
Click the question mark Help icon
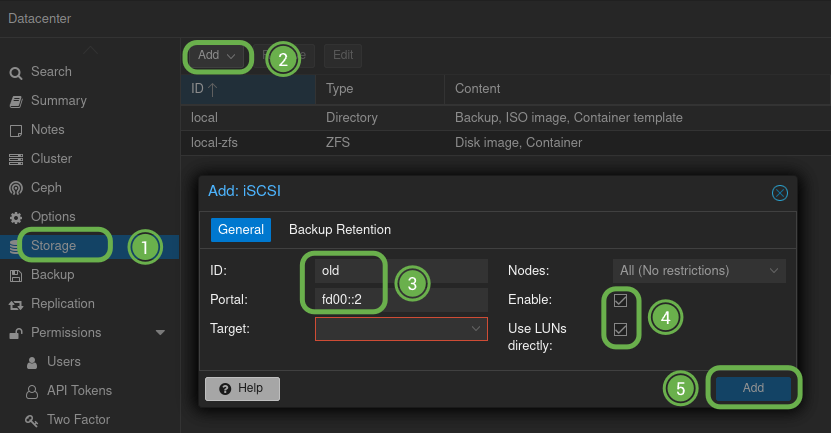point(225,389)
